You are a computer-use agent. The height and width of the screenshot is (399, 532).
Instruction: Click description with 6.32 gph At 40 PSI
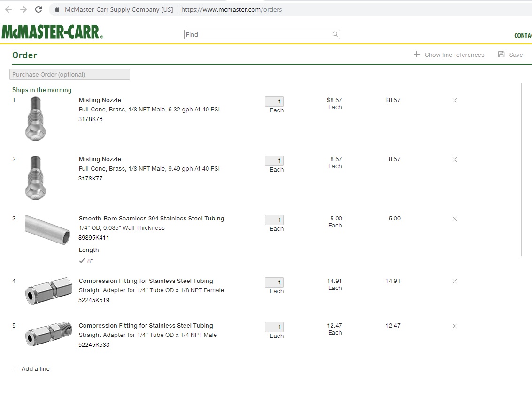(149, 110)
